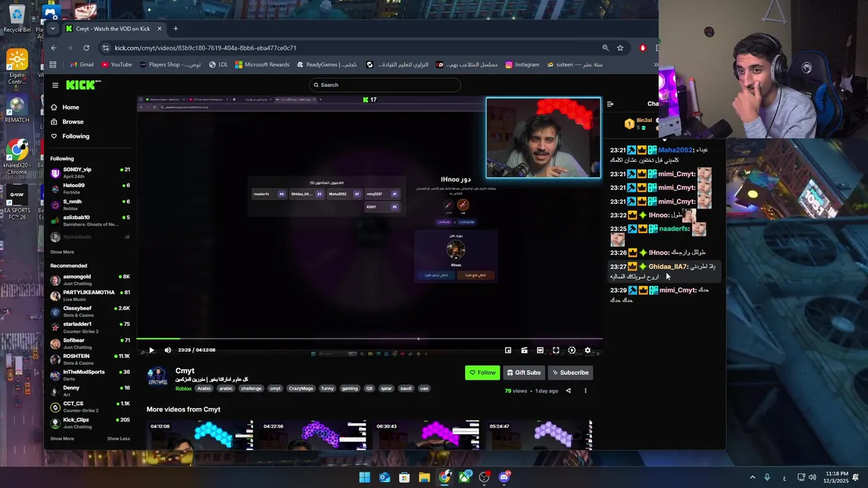Open the Hatoo99 followed channel

click(90, 188)
